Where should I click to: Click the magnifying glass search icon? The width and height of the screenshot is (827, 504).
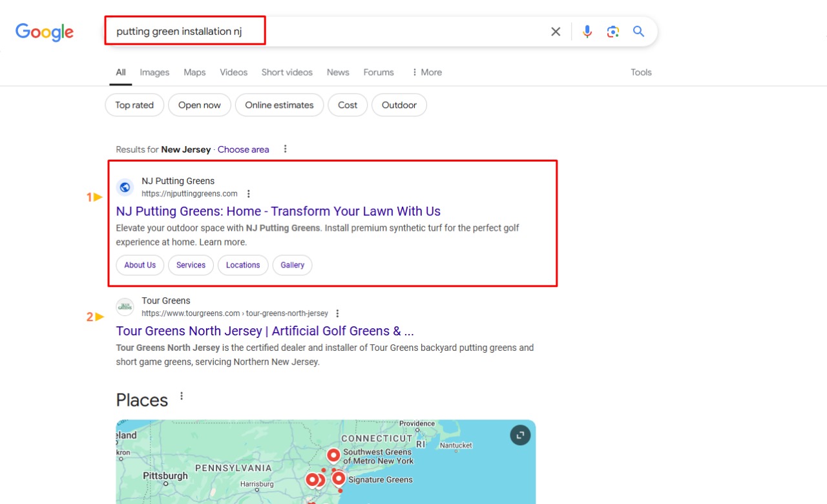coord(639,32)
